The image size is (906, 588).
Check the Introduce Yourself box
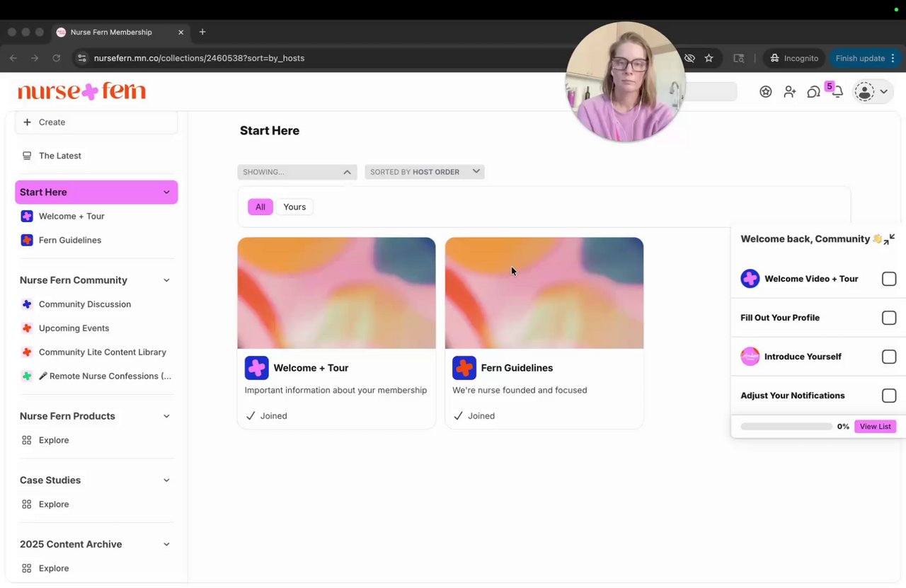[889, 357]
